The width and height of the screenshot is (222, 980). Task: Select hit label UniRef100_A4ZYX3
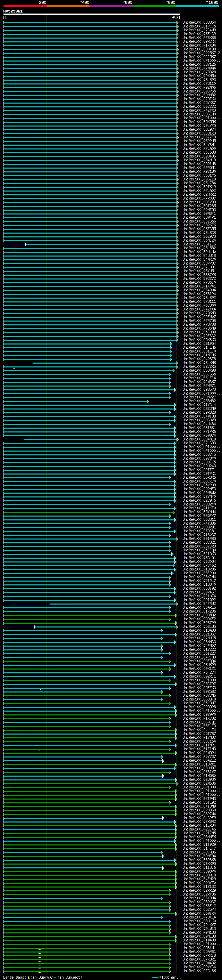click(199, 110)
